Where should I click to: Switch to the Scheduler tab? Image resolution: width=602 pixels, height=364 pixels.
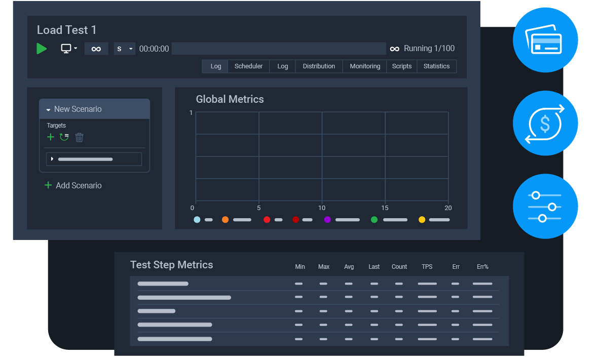coord(248,66)
